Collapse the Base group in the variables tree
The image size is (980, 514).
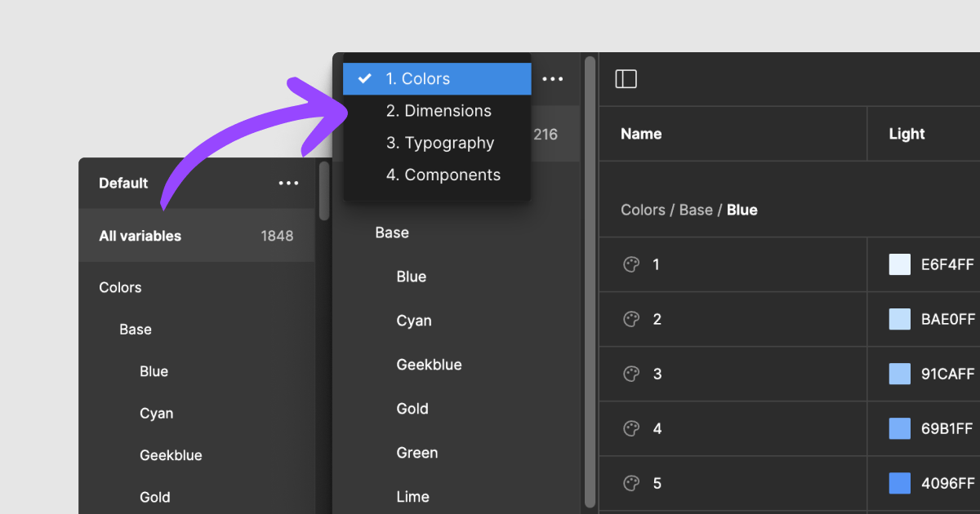pyautogui.click(x=392, y=233)
